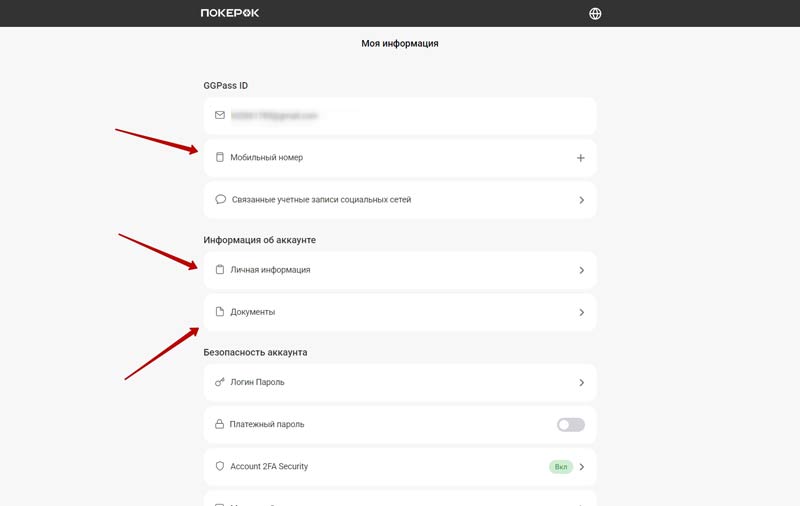Click the Документы file icon

220,312
